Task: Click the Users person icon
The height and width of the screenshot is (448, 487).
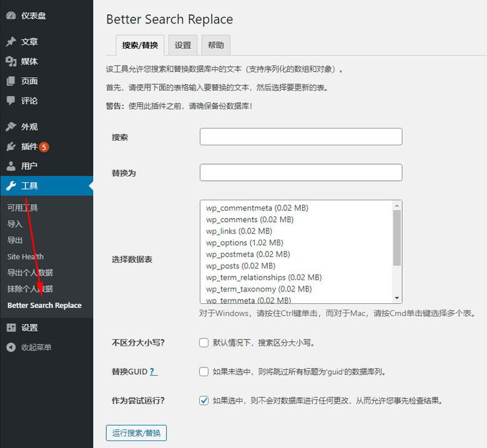Action: 11,166
